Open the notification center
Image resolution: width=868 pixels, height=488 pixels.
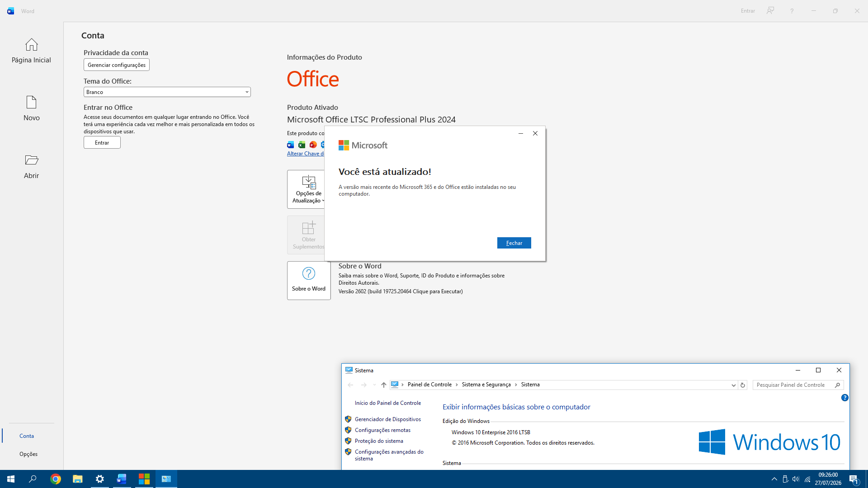pos(854,479)
